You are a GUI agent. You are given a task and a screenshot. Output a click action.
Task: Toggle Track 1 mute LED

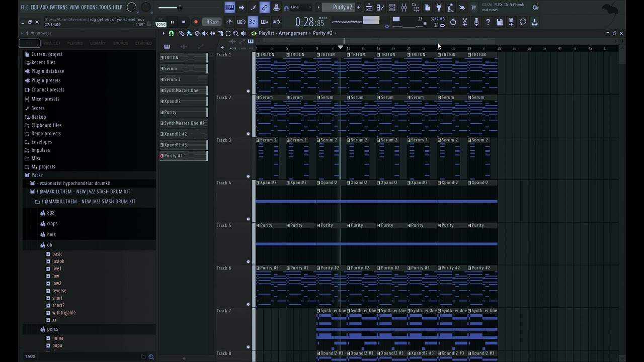point(248,92)
